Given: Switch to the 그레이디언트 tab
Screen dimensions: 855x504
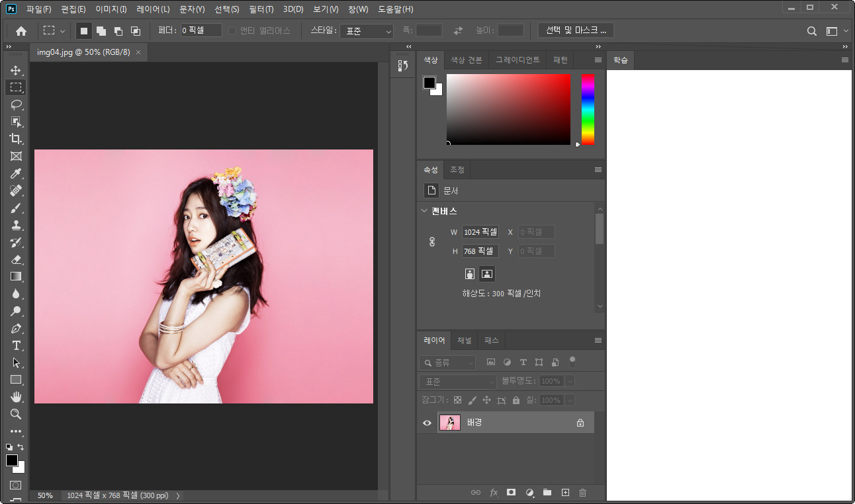Looking at the screenshot, I should click(518, 60).
